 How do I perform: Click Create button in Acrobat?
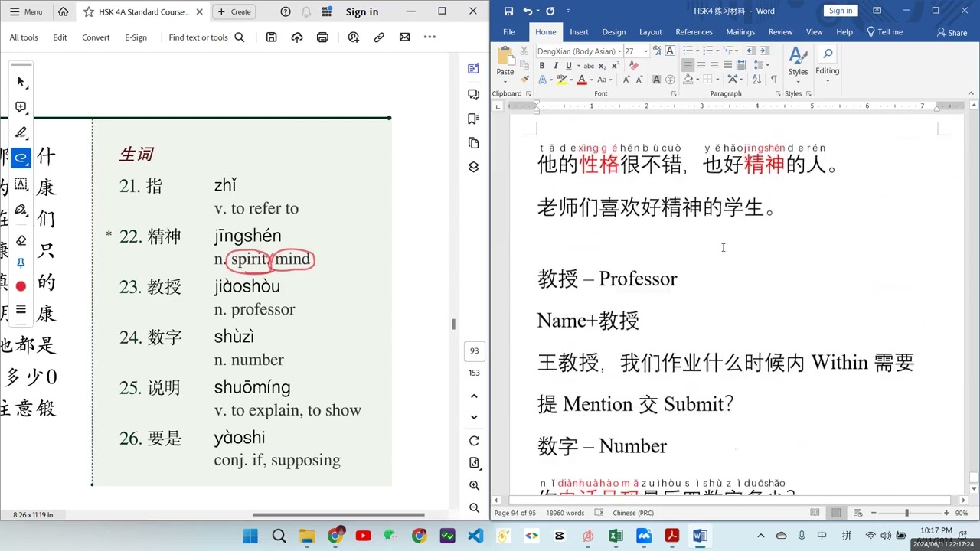(234, 11)
